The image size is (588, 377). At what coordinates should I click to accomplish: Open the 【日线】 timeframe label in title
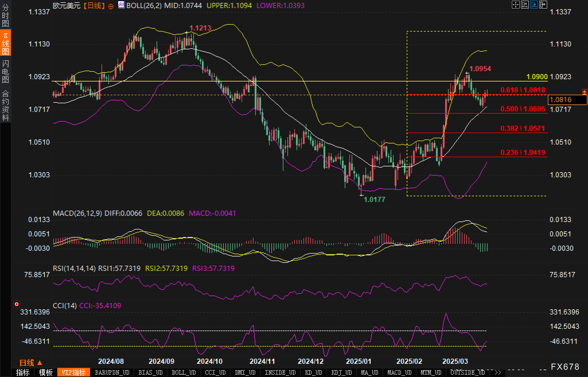(94, 5)
